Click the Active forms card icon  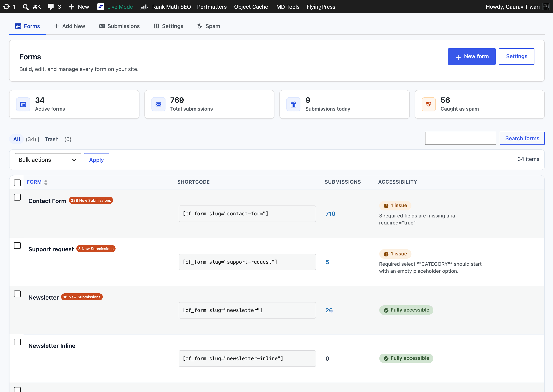click(23, 104)
